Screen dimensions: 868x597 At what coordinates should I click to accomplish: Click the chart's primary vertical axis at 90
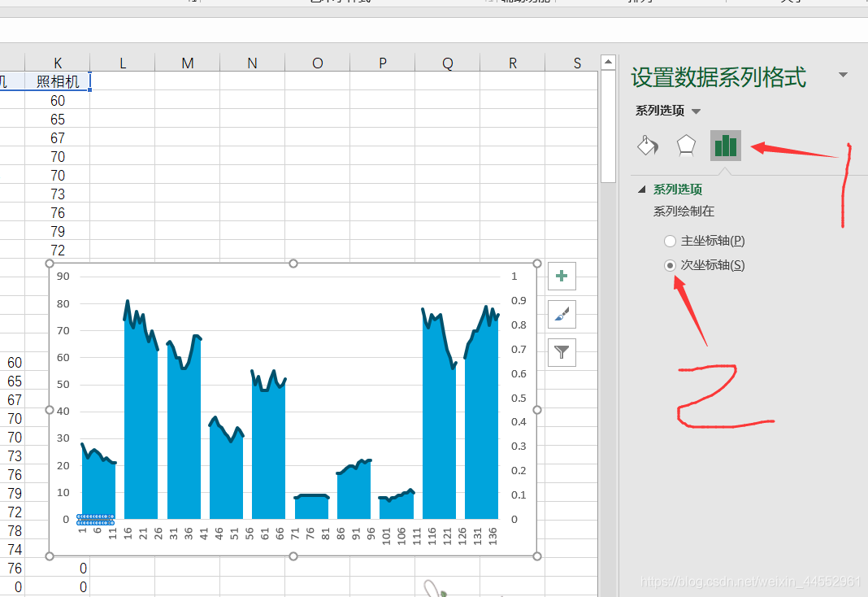[63, 277]
